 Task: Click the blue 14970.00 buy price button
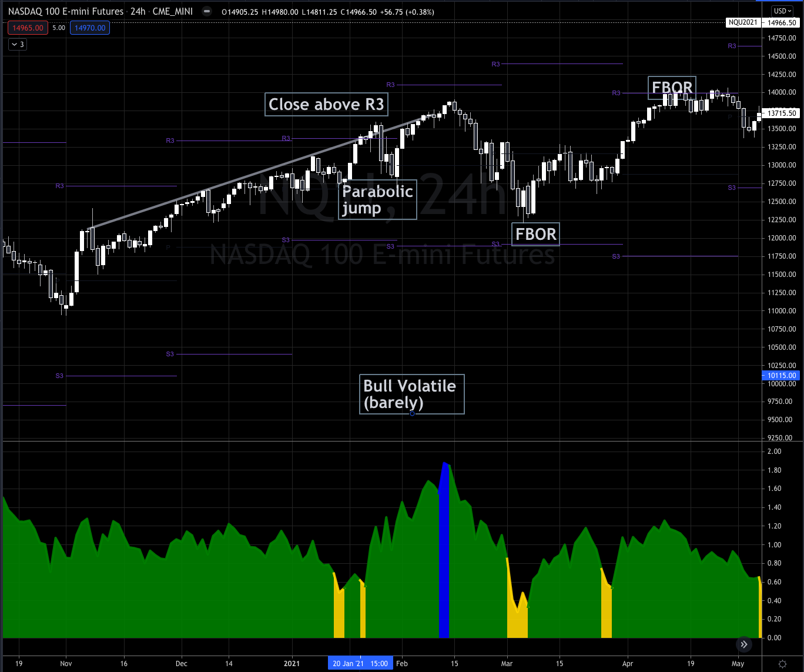click(91, 28)
